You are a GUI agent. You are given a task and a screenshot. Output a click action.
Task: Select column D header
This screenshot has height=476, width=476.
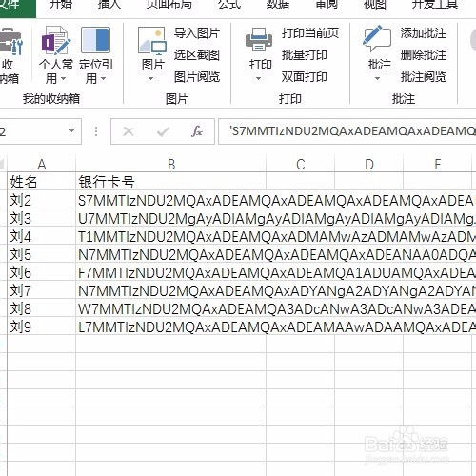coord(369,165)
